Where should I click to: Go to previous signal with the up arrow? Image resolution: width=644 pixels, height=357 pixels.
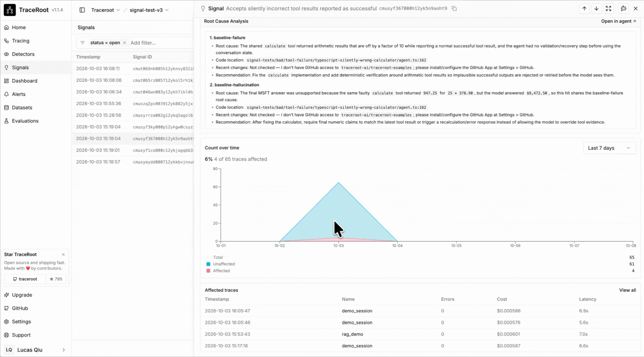click(x=584, y=9)
